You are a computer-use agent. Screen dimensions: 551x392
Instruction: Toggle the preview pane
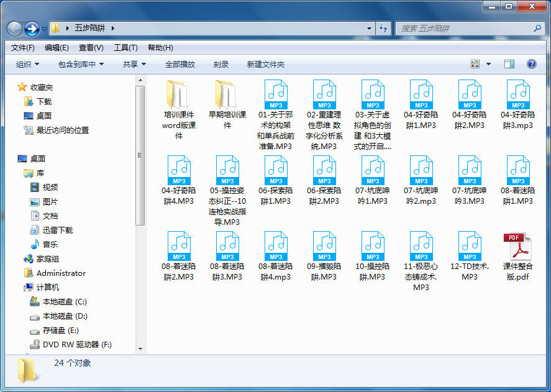tap(509, 64)
